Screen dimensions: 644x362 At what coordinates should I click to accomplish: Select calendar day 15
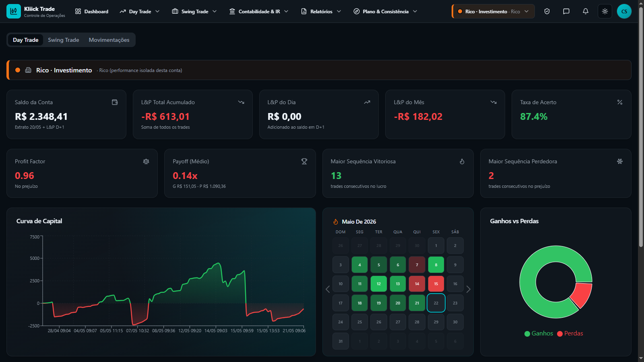[436, 284]
